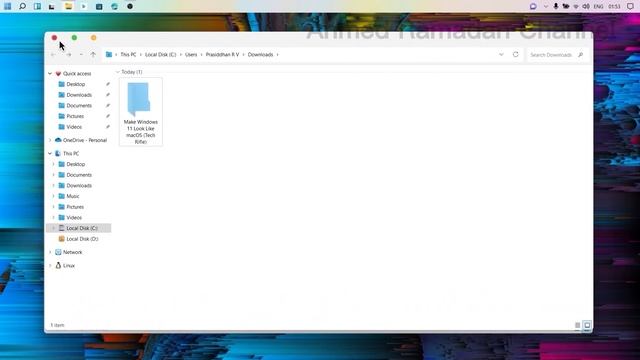
Task: Launch File Explorer from the taskbar
Action: [69, 6]
